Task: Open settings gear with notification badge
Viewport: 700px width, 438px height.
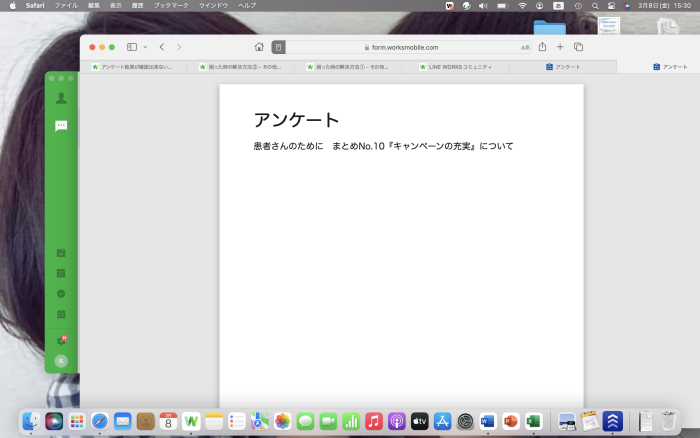Action: [62, 340]
